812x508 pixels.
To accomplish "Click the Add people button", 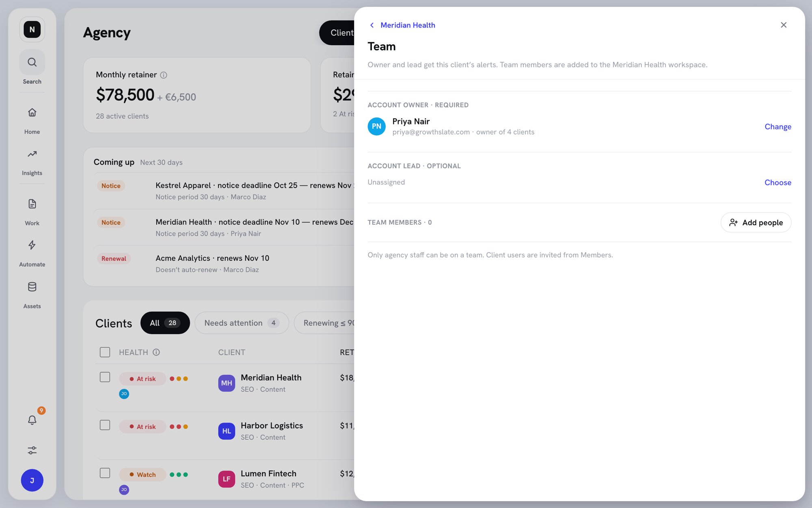I will tap(756, 223).
